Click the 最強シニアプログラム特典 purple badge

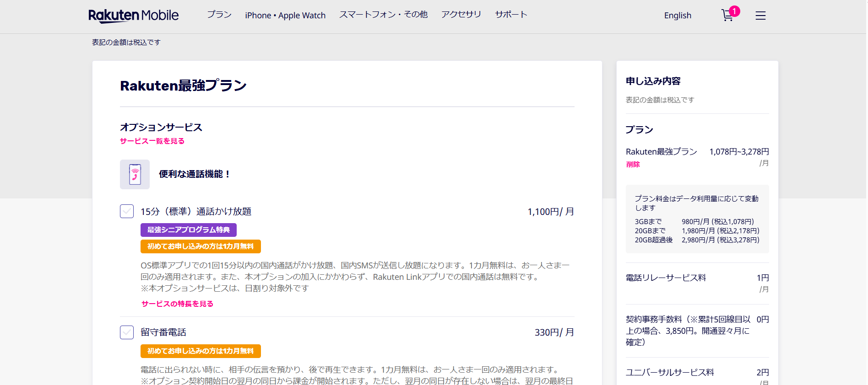pos(188,230)
